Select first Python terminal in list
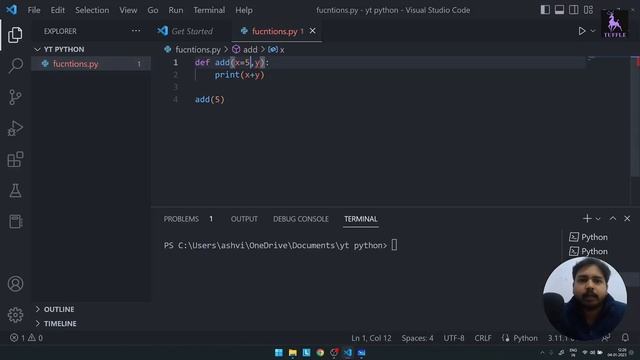Screen dimensions: 640x360 click(x=589, y=237)
